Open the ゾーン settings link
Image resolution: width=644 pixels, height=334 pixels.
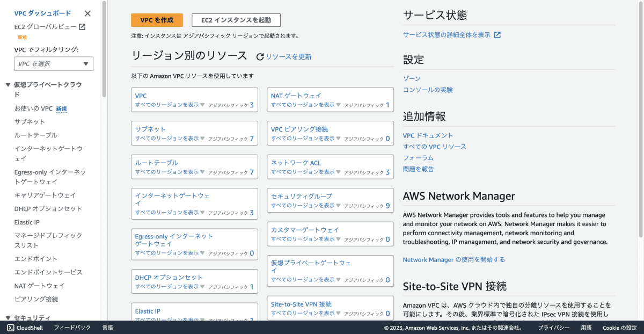point(412,79)
